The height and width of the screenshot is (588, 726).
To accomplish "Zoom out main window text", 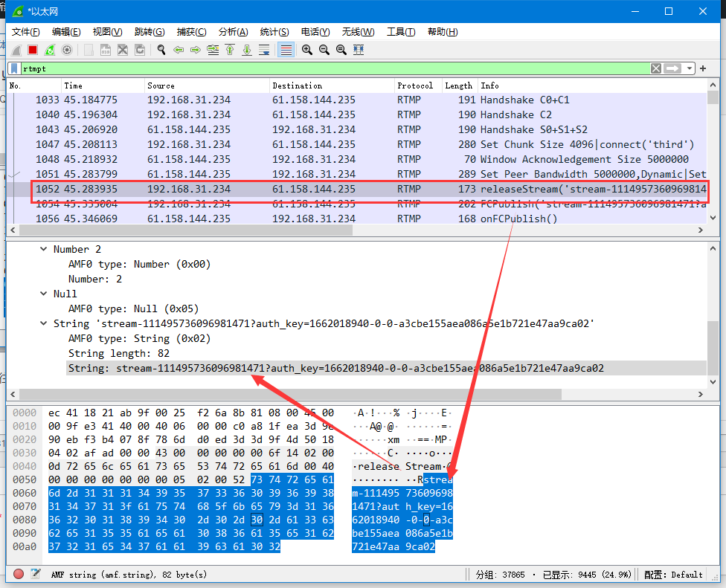I will [x=324, y=50].
